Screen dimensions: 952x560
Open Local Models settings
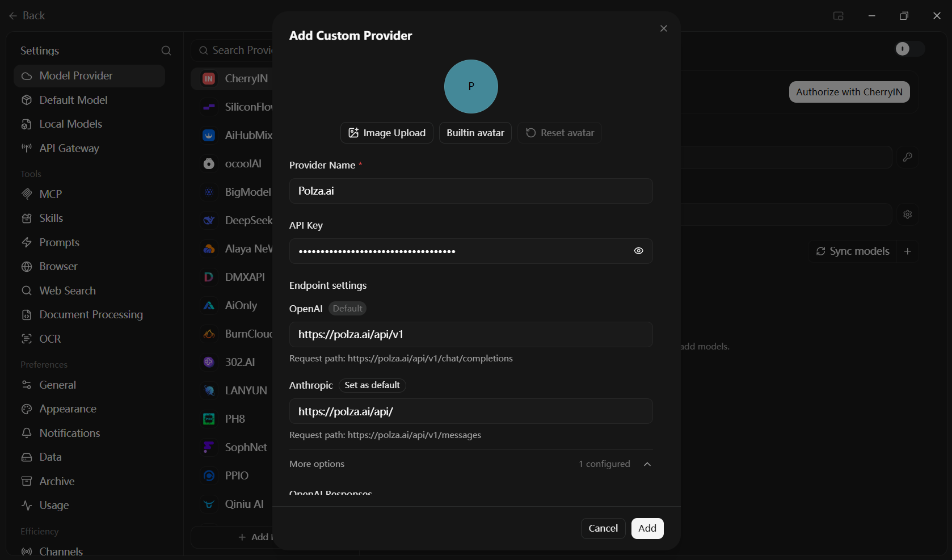point(89,124)
